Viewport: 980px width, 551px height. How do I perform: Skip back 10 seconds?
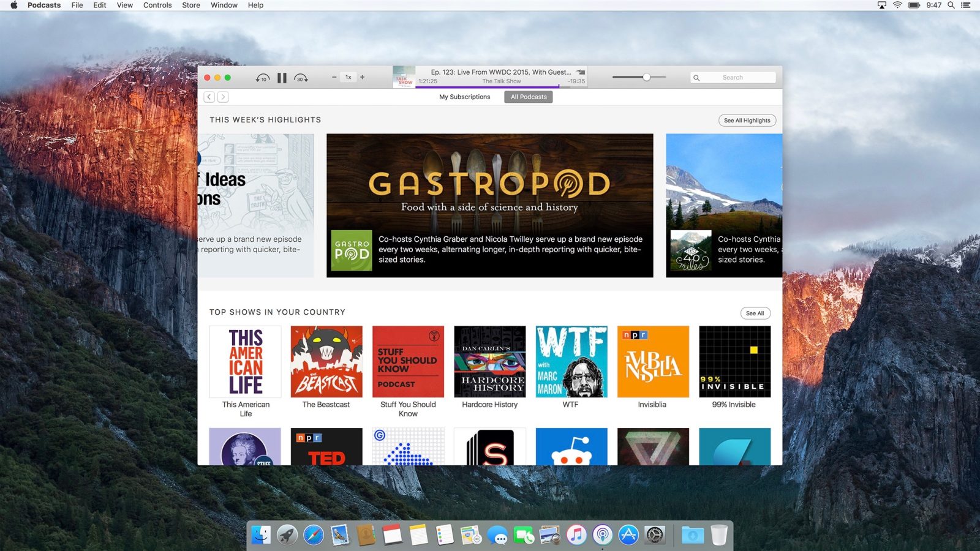point(262,78)
